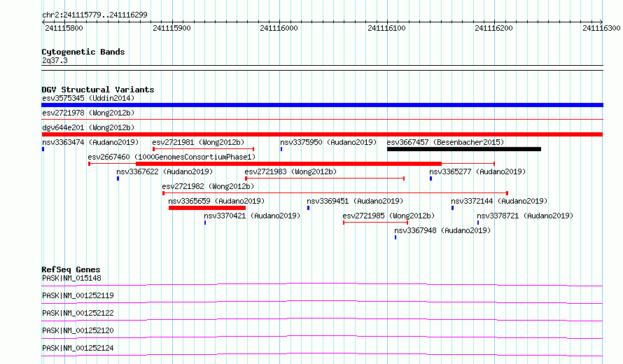Image resolution: width=623 pixels, height=364 pixels.
Task: Open esv3667457 (Besenbacher2015) label
Action: click(x=445, y=142)
